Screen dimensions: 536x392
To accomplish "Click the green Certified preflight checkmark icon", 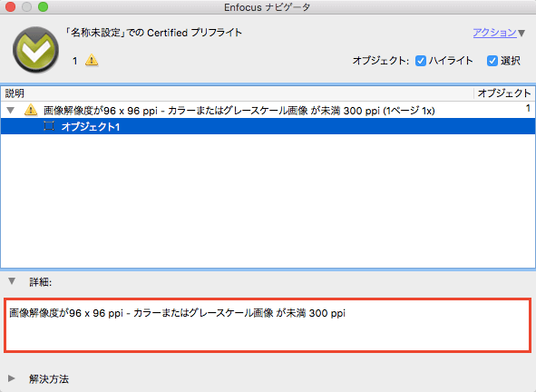I will click(35, 50).
